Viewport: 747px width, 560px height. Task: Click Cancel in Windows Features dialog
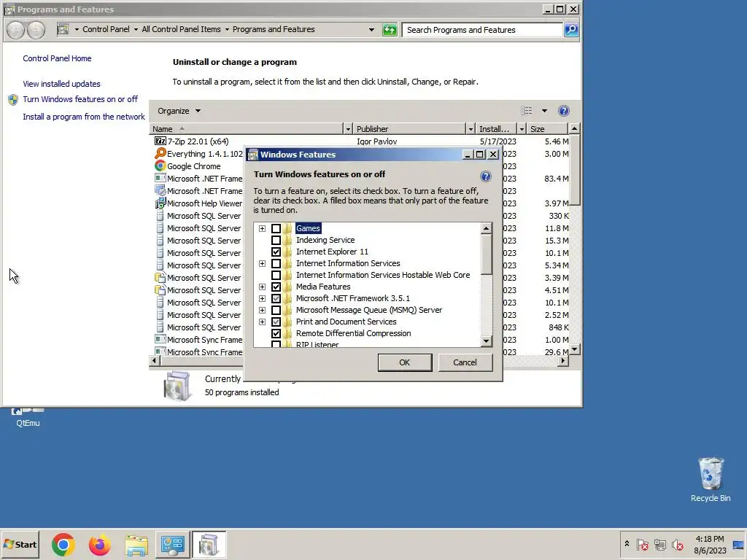pyautogui.click(x=465, y=362)
